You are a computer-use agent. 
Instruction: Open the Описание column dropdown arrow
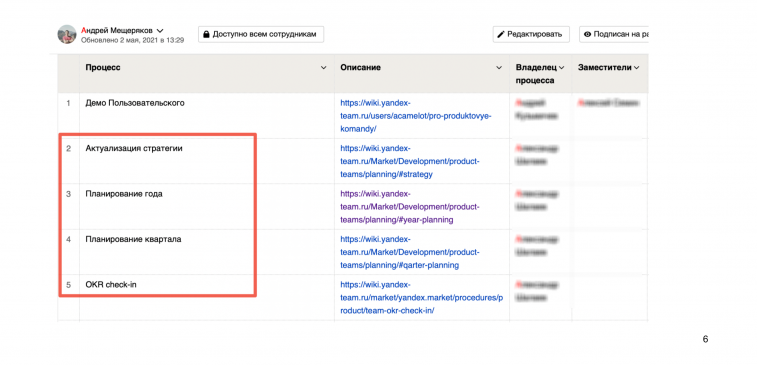point(499,68)
